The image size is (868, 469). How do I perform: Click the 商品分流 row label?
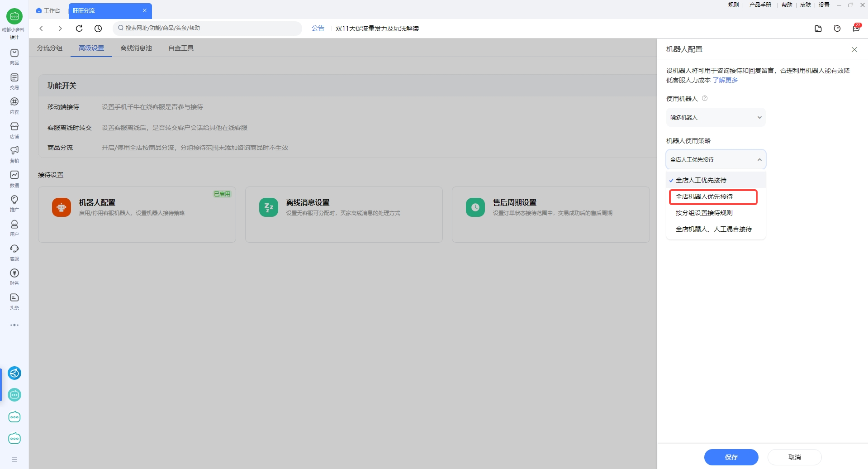60,148
